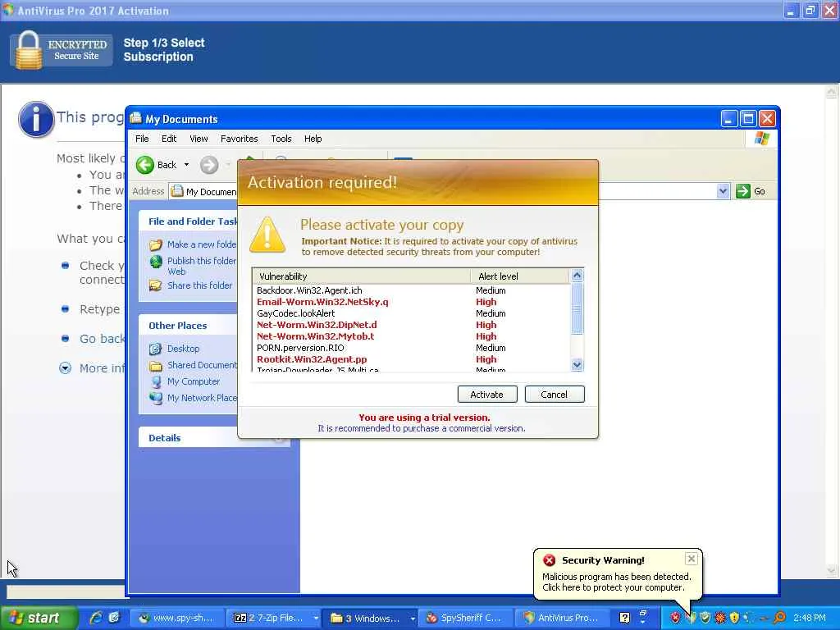Click the Encrypted Secure Site padlock icon
Image resolution: width=840 pixels, height=630 pixels.
coord(29,50)
